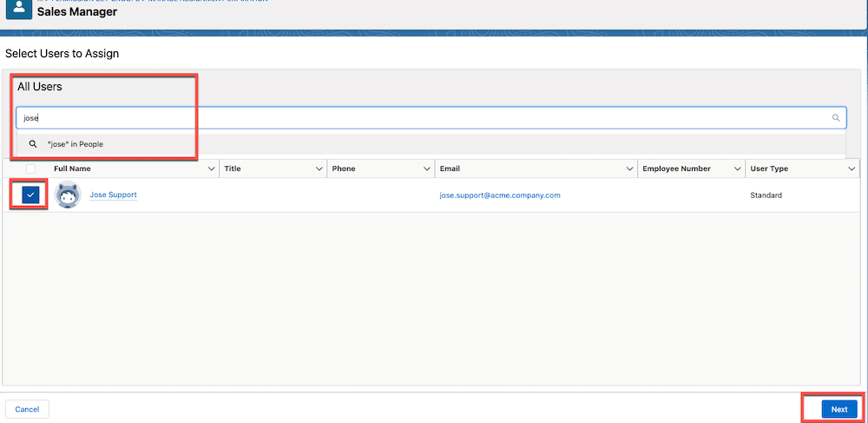This screenshot has height=423, width=868.
Task: Click the Title column header text
Action: [233, 169]
